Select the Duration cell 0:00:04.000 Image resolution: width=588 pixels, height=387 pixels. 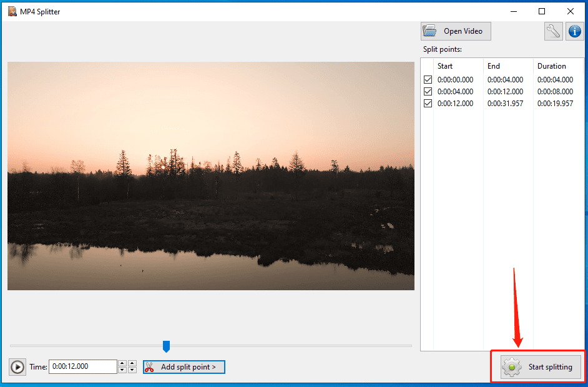555,79
